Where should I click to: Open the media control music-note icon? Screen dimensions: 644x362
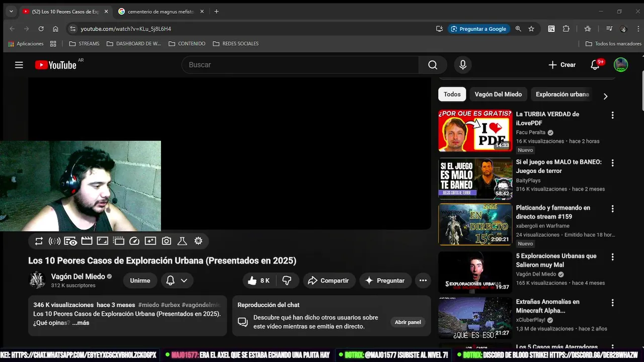click(x=609, y=29)
